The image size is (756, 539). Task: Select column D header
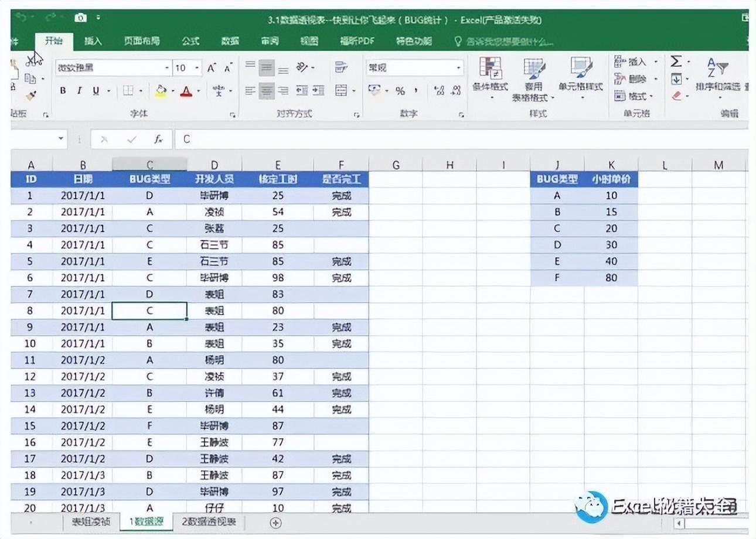pos(214,165)
